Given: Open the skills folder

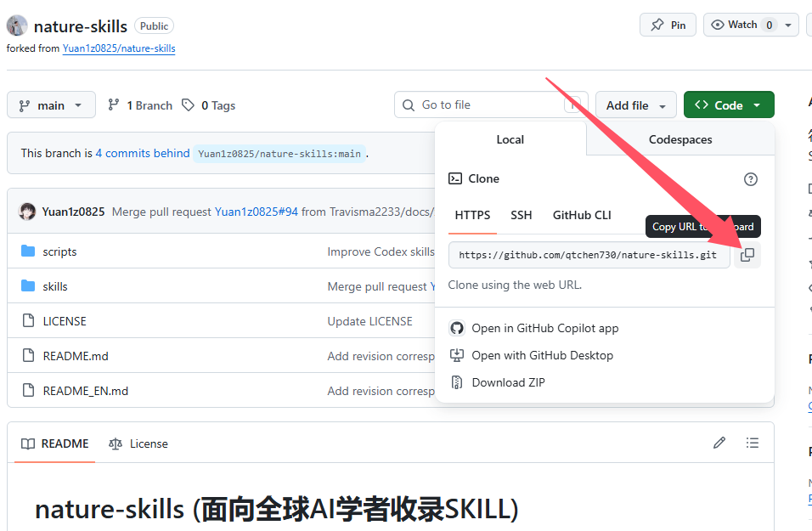Looking at the screenshot, I should click(28, 286).
